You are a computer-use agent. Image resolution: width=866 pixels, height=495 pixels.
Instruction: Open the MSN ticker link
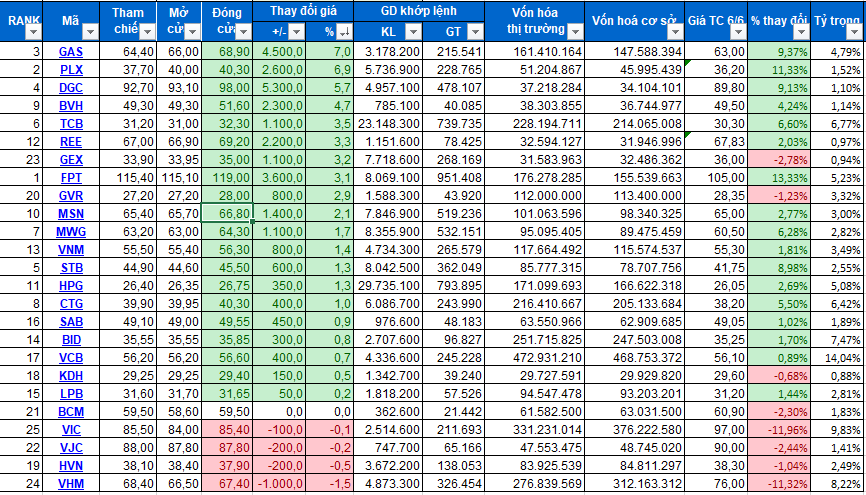[71, 213]
